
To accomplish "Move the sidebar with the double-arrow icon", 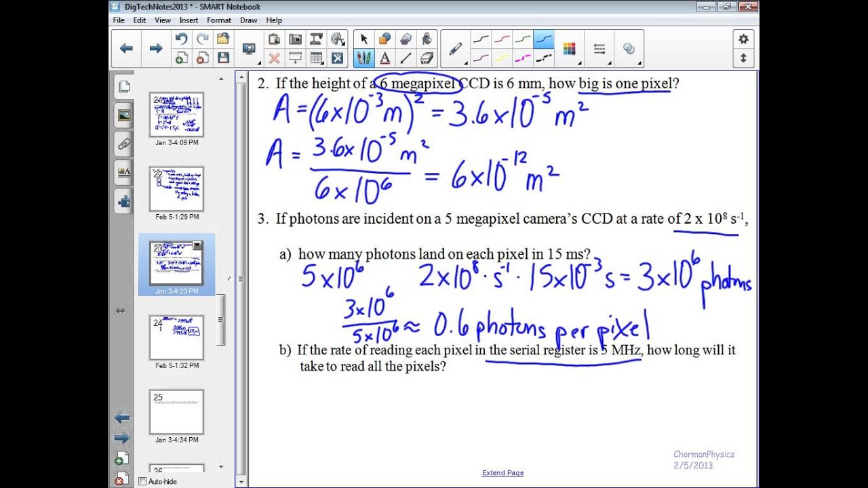I will [120, 311].
